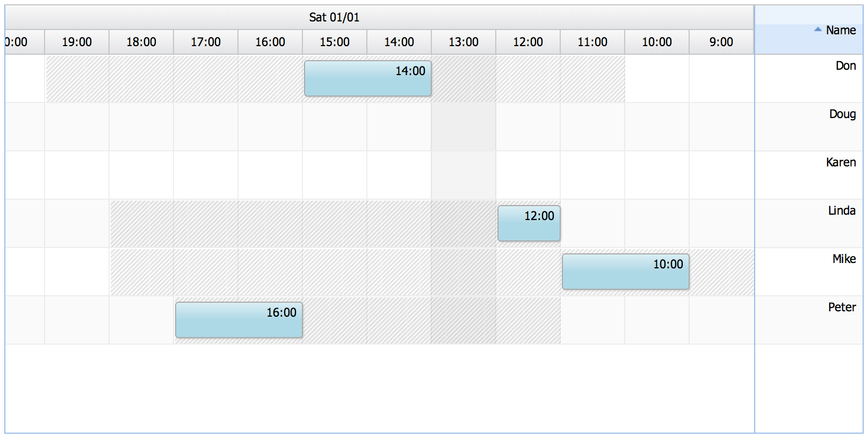Select Peter's 16:00 event bar
The image size is (868, 438).
click(x=239, y=320)
